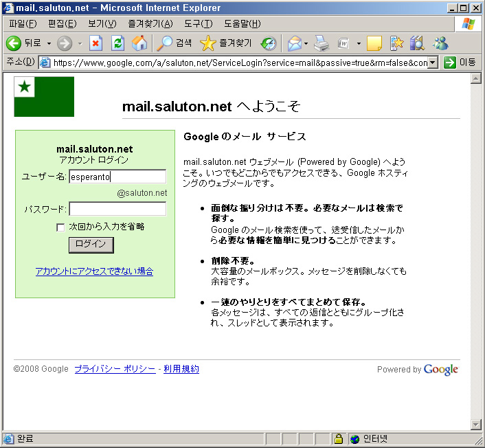Open Search (검색) magnifier toolbar button
Viewport: 485px width, 448px height.
pyautogui.click(x=174, y=43)
